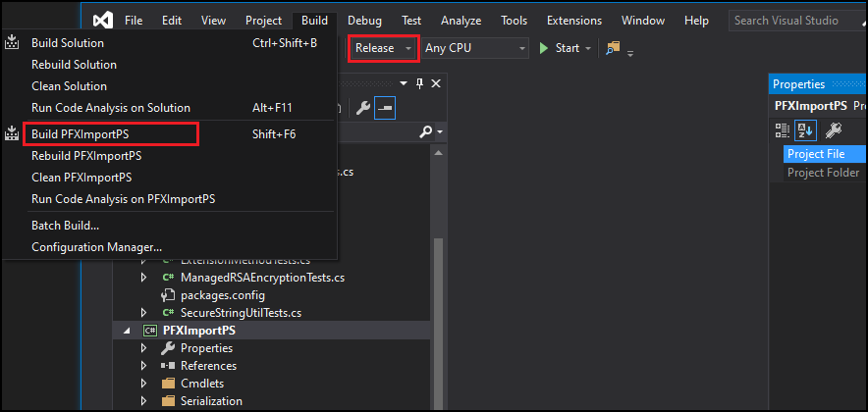Image resolution: width=868 pixels, height=412 pixels.
Task: Select the PFXImportPS project node
Action: point(199,331)
